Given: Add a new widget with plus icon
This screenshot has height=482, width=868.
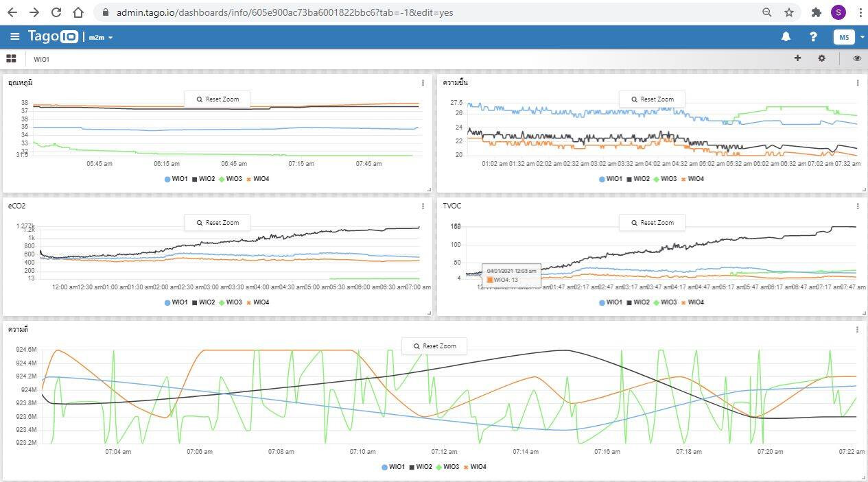Looking at the screenshot, I should tap(797, 58).
